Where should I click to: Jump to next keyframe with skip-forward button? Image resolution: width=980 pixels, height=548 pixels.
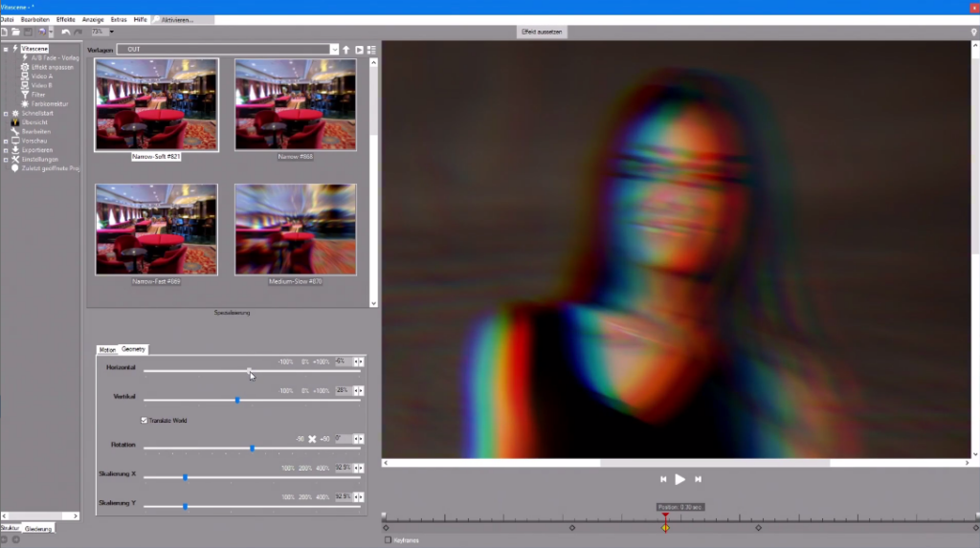[698, 479]
